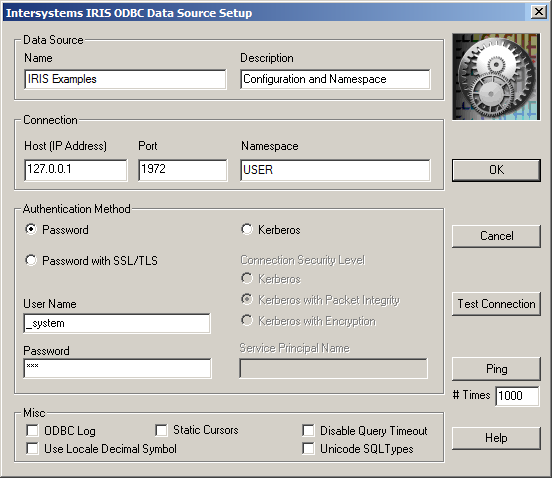The image size is (552, 478).
Task: Focus the # Times input box
Action: 517,396
